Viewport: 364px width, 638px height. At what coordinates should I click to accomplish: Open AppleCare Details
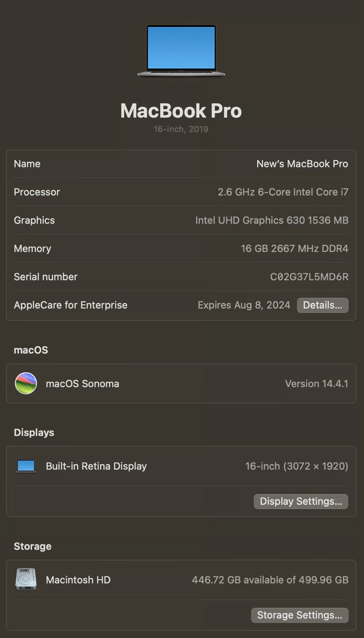pyautogui.click(x=323, y=305)
